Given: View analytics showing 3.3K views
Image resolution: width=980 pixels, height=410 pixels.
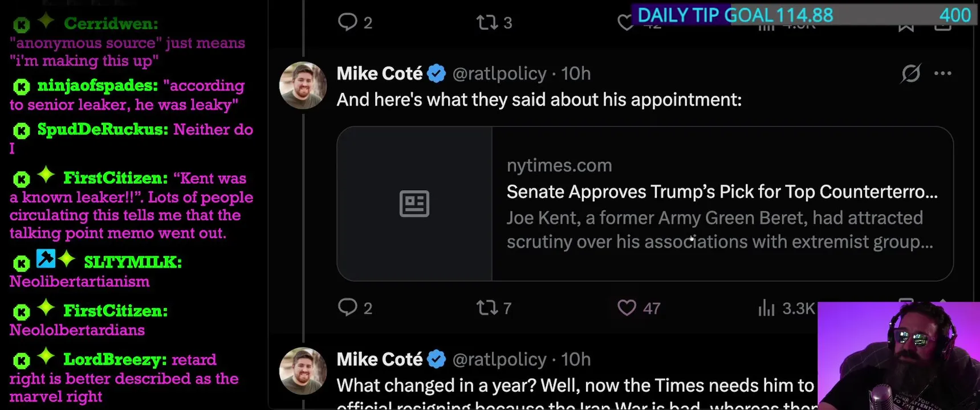Looking at the screenshot, I should tap(767, 308).
